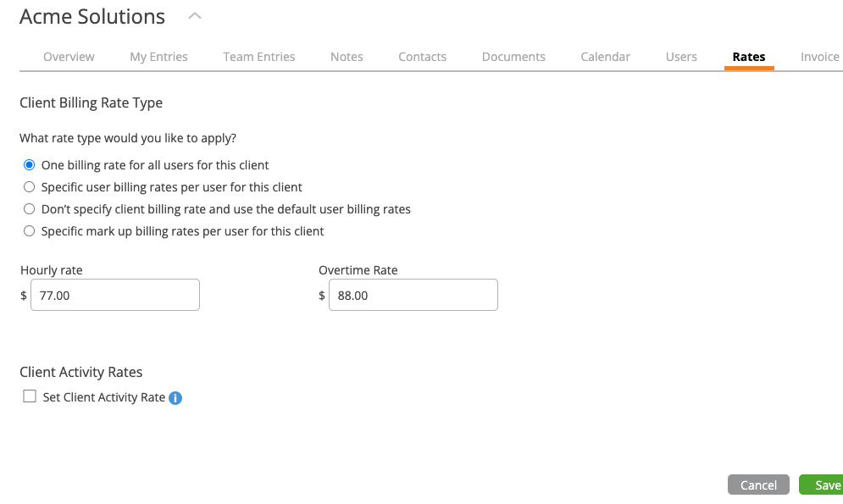Open the Overview tab
This screenshot has width=843, height=504.
69,57
